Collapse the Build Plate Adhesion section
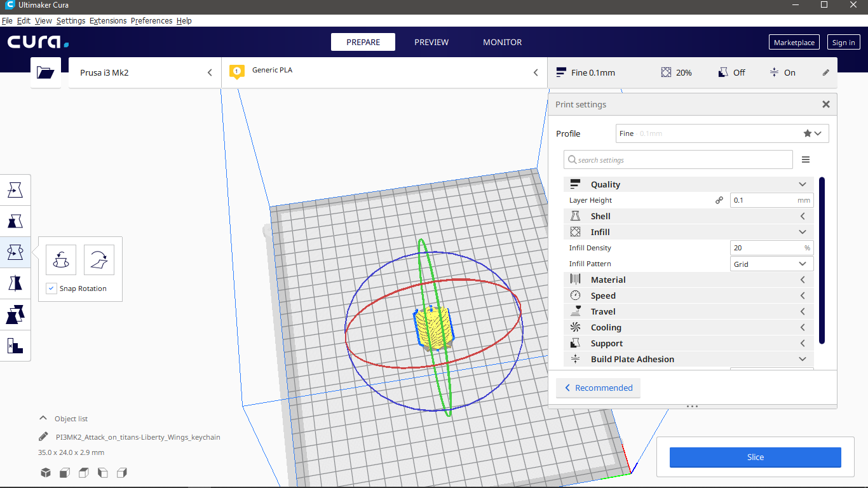 [688, 359]
